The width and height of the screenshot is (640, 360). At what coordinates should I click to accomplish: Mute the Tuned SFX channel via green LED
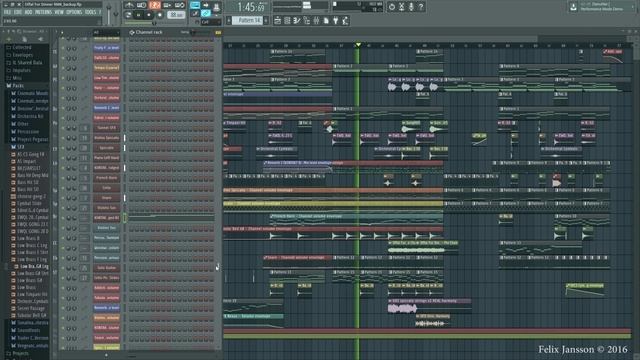coord(63,128)
